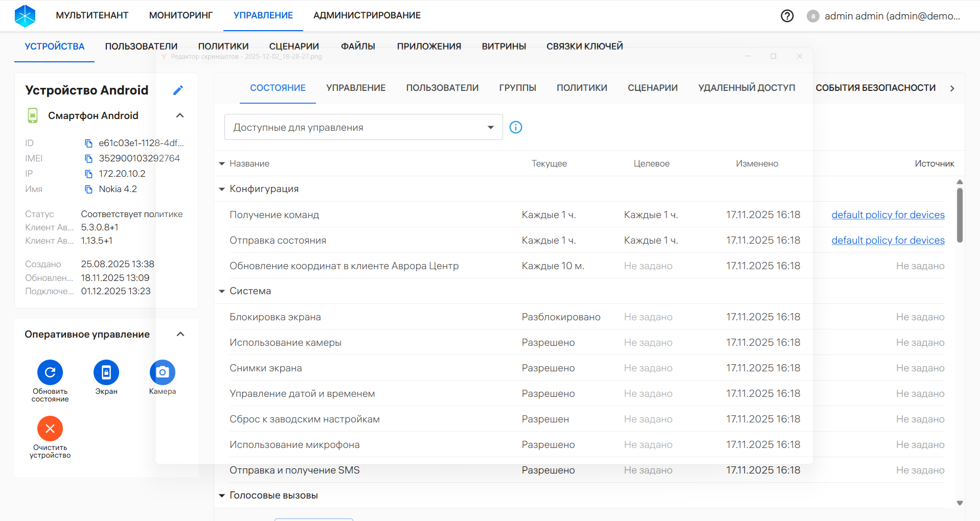Open default policy link for Получение команд
The width and height of the screenshot is (980, 521).
887,215
